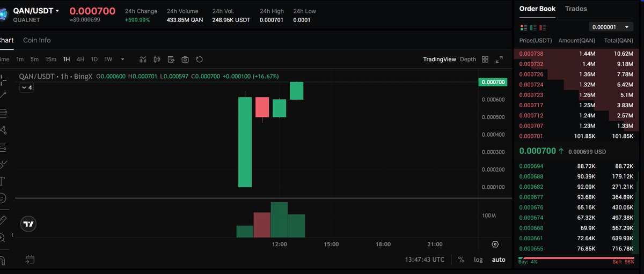Select the trend line drawing tool
Viewport: 644px width, 274px height.
coord(3,95)
